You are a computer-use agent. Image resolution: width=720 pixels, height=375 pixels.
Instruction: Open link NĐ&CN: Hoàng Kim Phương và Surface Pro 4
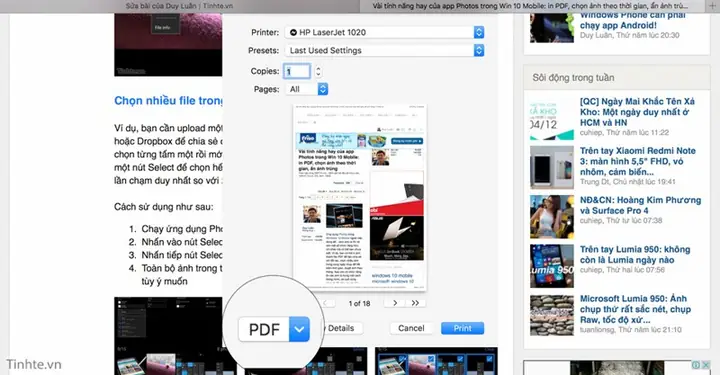(640, 205)
